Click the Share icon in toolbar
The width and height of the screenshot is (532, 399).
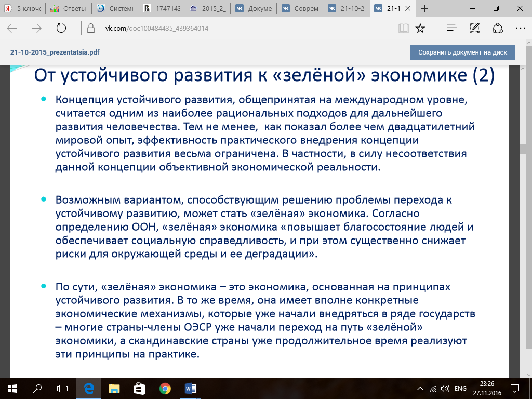497,29
